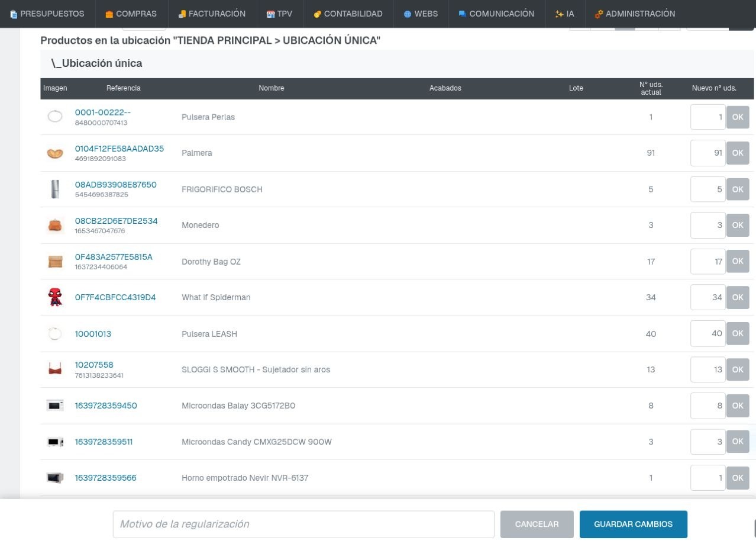The height and width of the screenshot is (550, 756).
Task: Open the Presupuestos menu icon
Action: [14, 14]
